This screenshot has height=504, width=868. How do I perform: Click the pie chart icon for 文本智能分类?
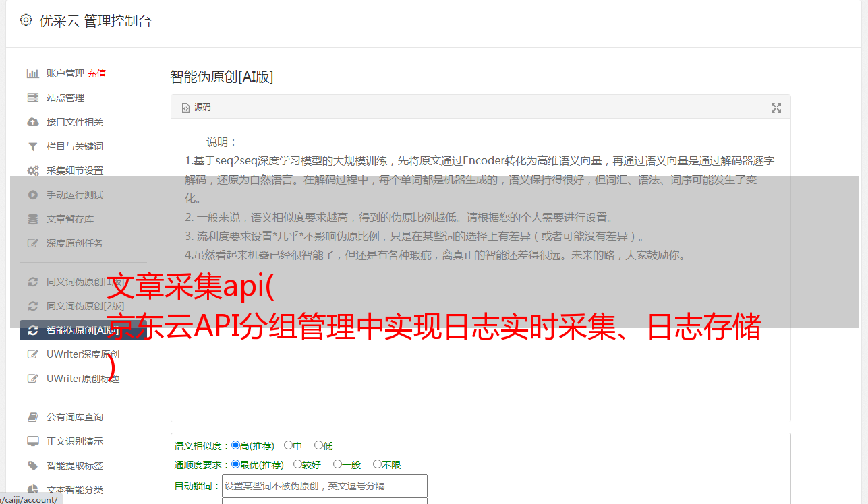32,490
